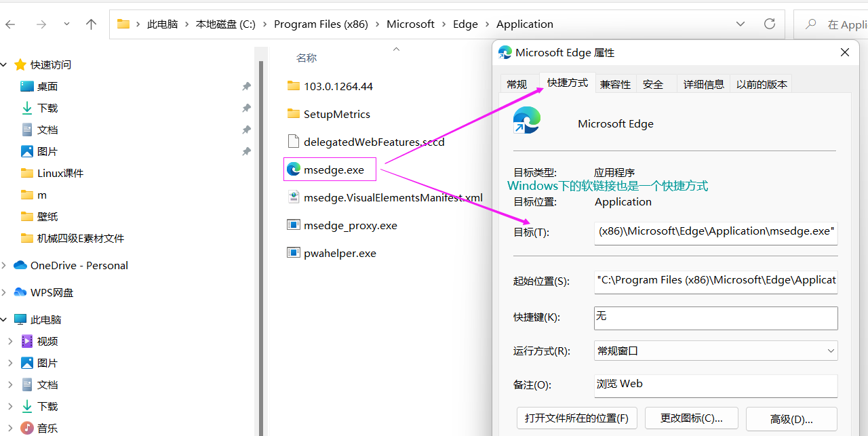Select 此电脑 in address path

[162, 24]
